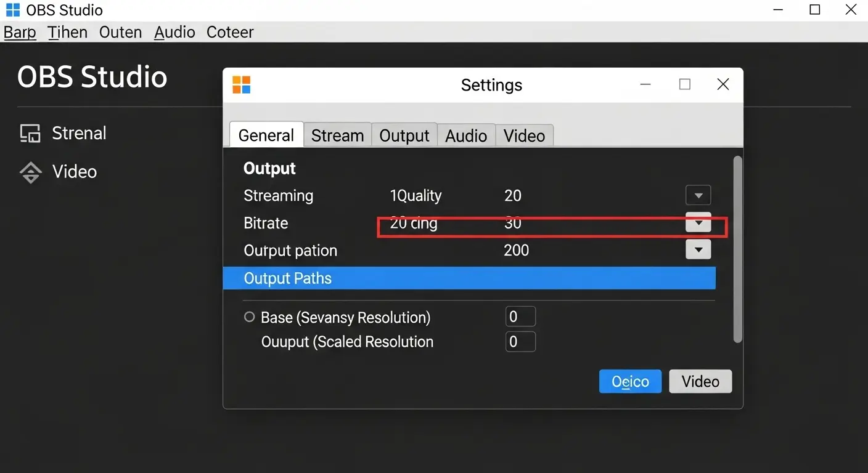Close the Settings dialog

click(x=723, y=84)
